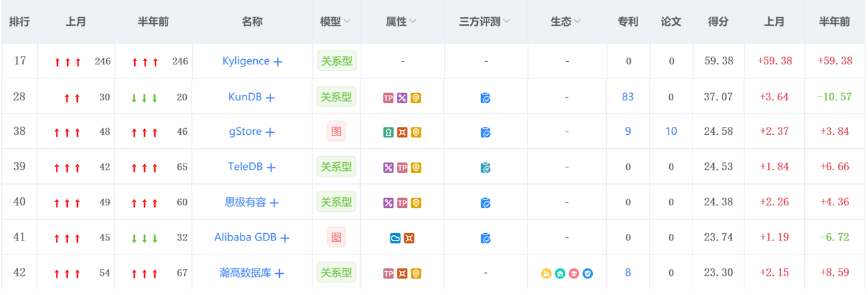Click the blue shield ecosystem icon for 瀚高数据库

588,273
